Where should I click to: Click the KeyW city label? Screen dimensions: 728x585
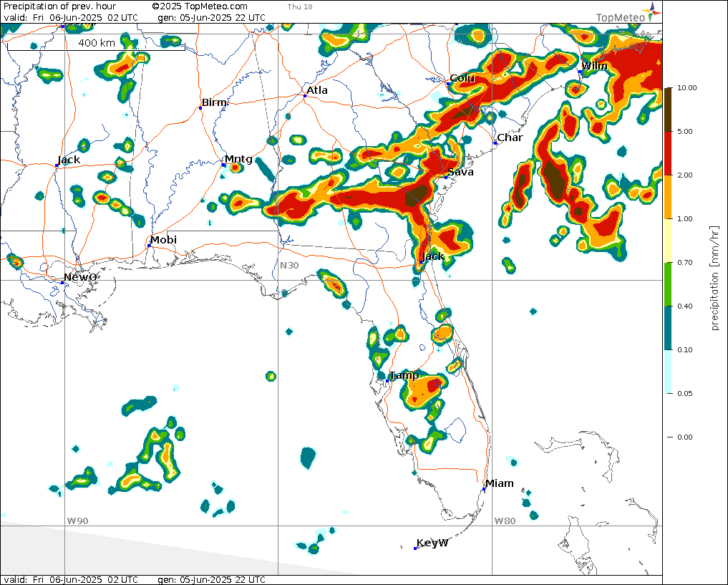(x=432, y=543)
